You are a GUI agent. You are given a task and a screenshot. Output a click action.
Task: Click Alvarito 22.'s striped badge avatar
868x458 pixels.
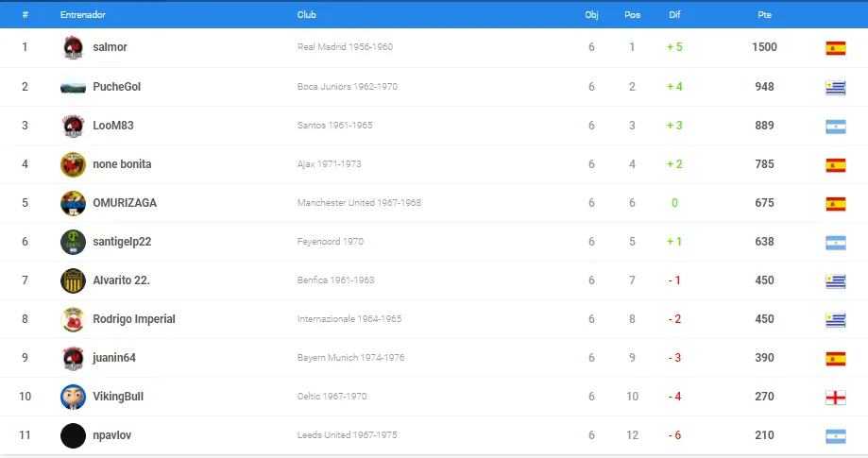click(x=73, y=280)
